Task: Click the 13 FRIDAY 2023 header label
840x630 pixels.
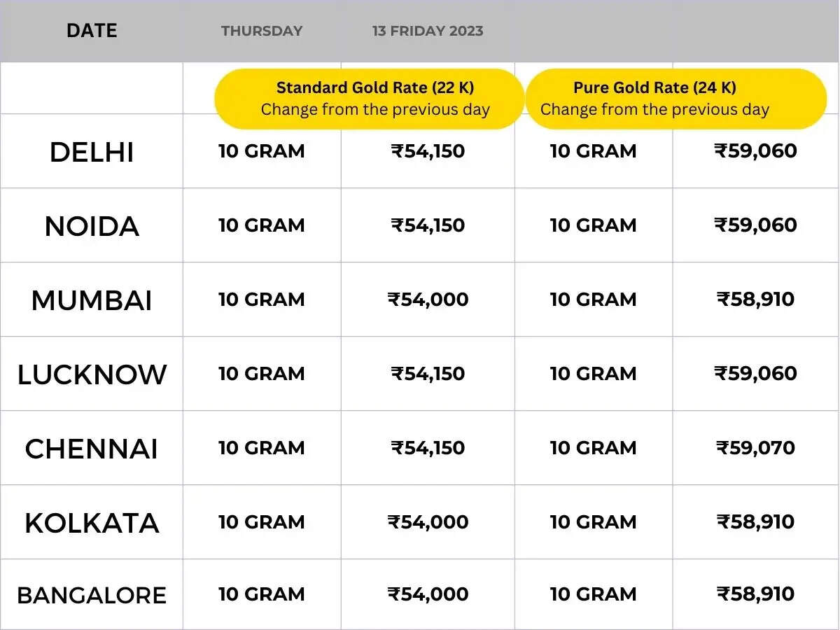Action: (x=428, y=31)
